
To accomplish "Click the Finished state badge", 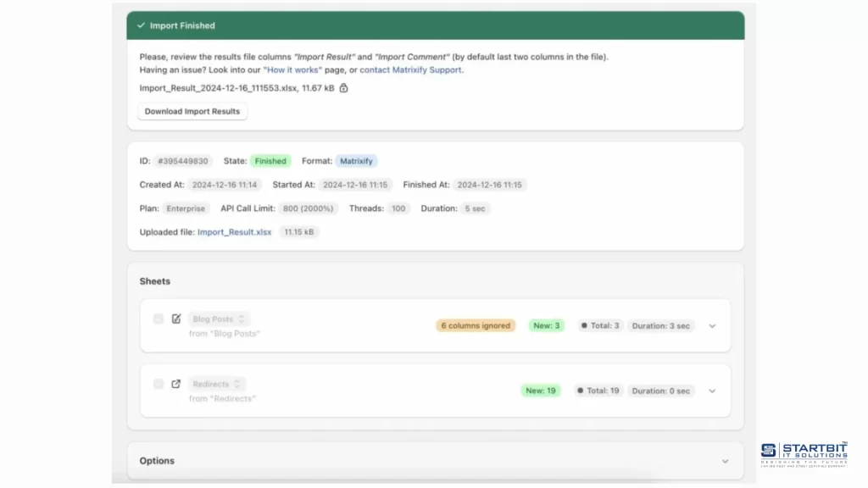I will coord(270,160).
